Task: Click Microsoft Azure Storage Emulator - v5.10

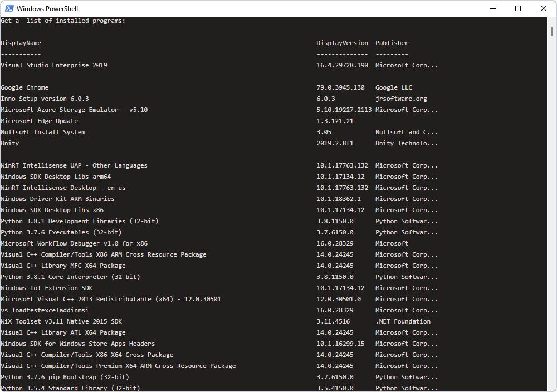Action: tap(74, 110)
